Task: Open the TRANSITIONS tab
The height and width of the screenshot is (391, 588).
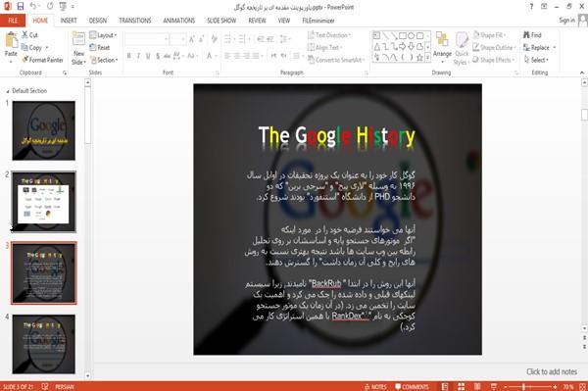Action: pyautogui.click(x=135, y=21)
